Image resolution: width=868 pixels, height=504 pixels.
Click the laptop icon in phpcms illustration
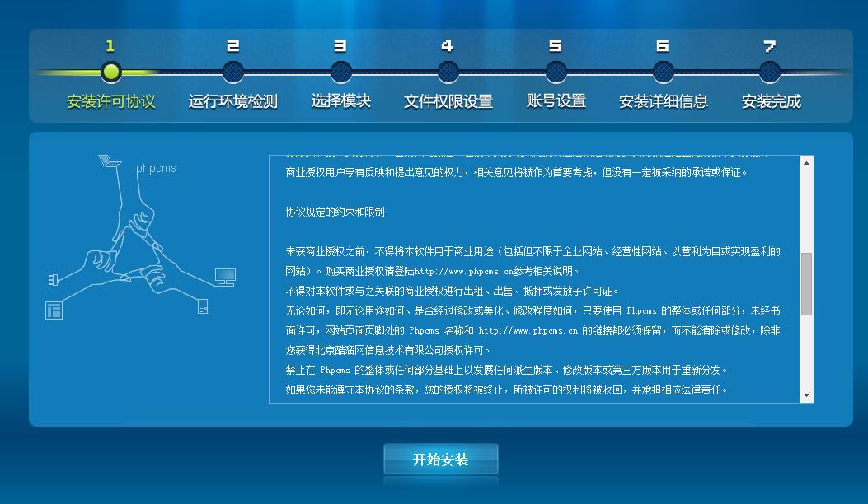110,161
